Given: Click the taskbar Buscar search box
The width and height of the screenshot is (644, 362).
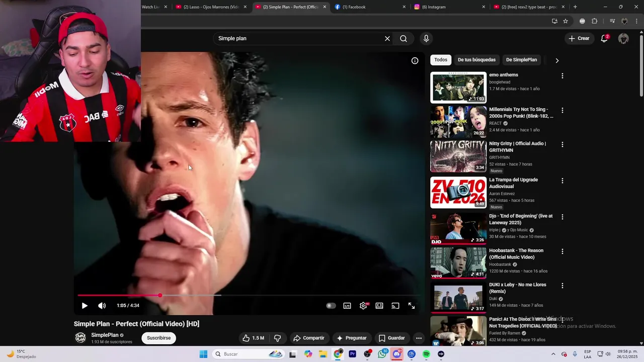Looking at the screenshot, I should click(x=249, y=354).
